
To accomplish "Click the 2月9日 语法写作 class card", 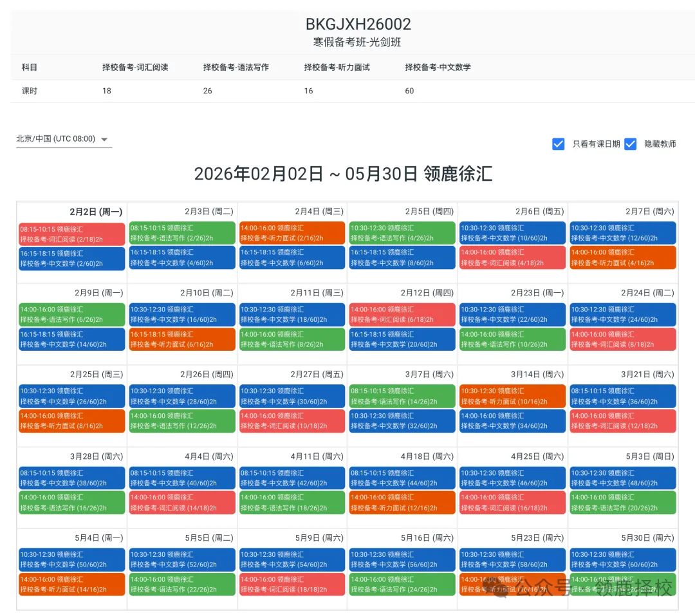I will coord(71,314).
